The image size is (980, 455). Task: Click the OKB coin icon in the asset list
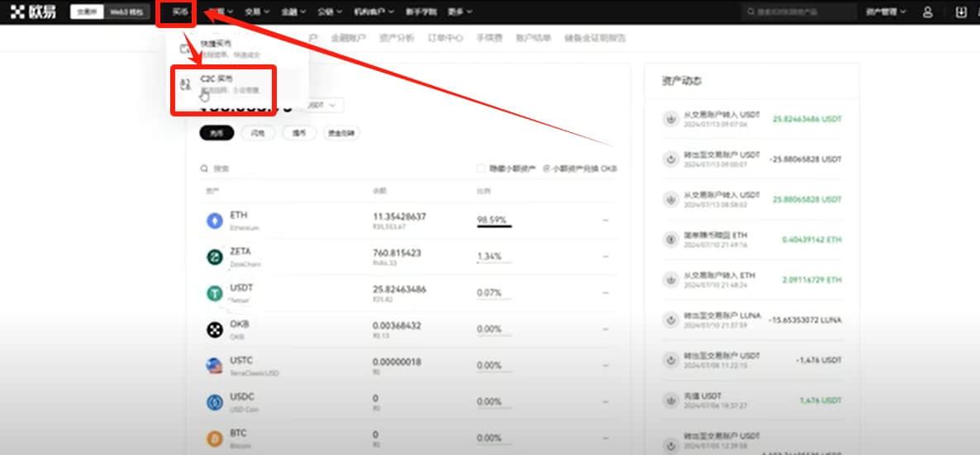(215, 329)
